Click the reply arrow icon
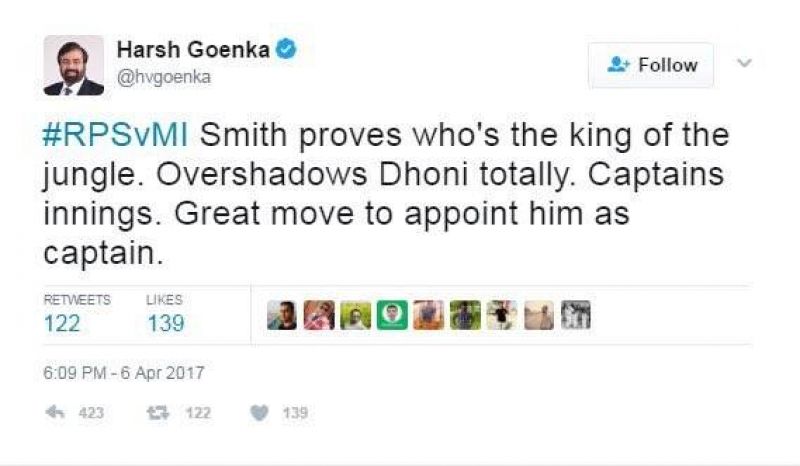800x466 pixels. point(56,413)
